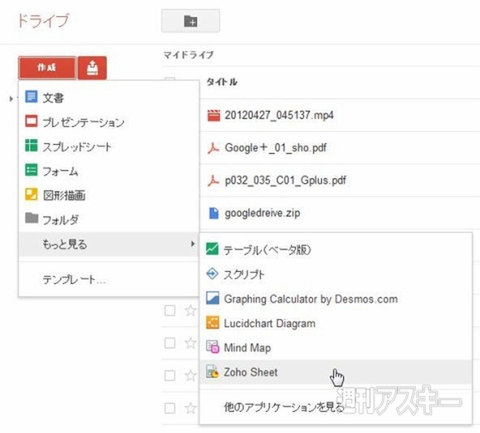Open file p032_035_C01_Gplus.pdf
This screenshot has height=433, width=480.
[x=285, y=180]
